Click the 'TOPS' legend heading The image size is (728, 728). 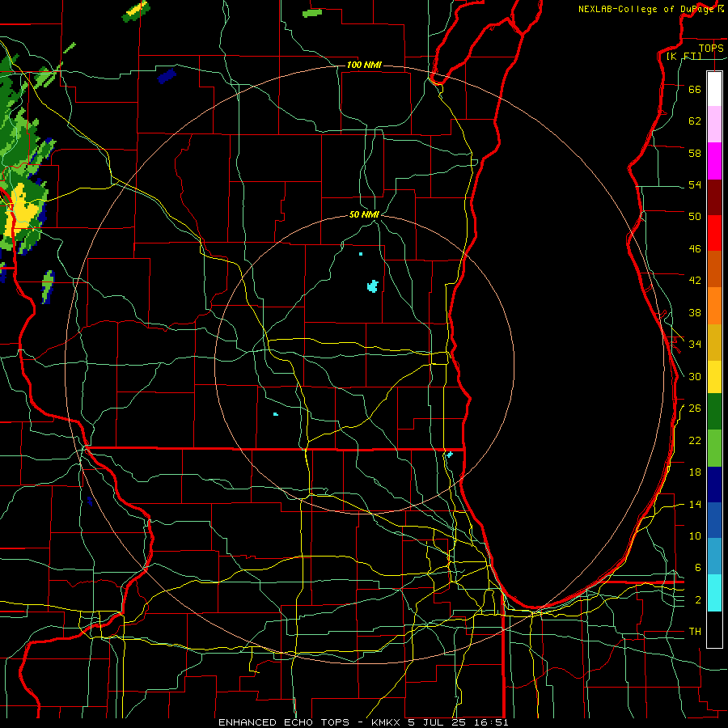point(711,48)
